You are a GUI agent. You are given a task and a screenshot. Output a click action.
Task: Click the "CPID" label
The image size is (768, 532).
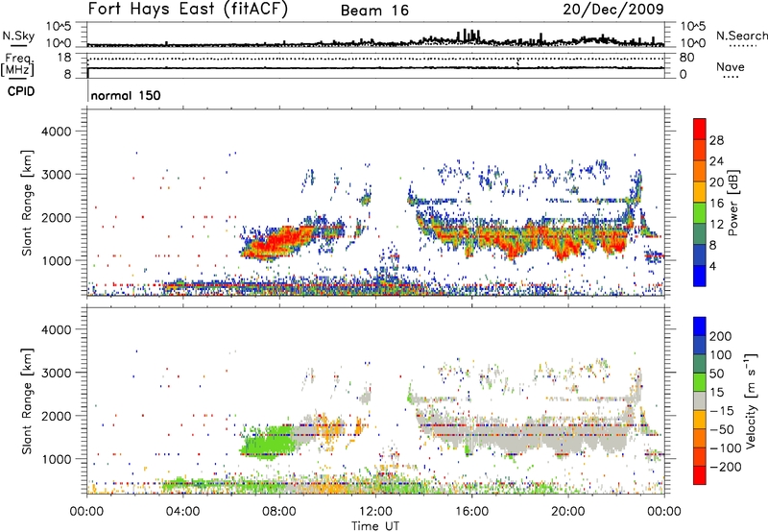pyautogui.click(x=21, y=91)
